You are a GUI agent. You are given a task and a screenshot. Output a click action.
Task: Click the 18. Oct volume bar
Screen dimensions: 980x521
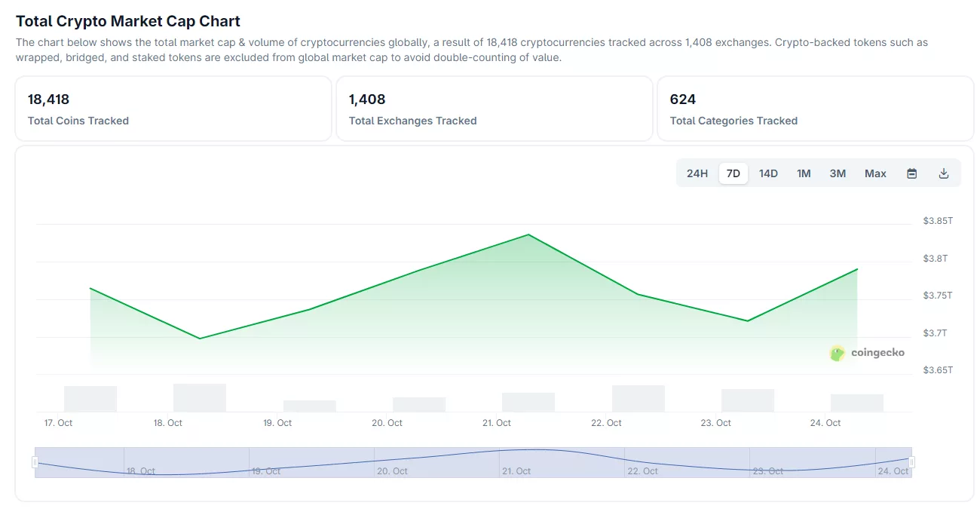(x=200, y=398)
